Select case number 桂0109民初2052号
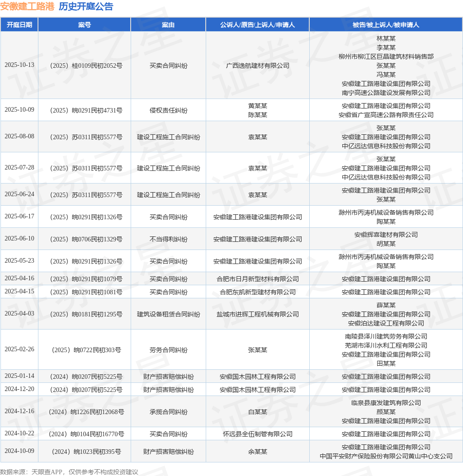The height and width of the screenshot is (476, 463). click(86, 66)
